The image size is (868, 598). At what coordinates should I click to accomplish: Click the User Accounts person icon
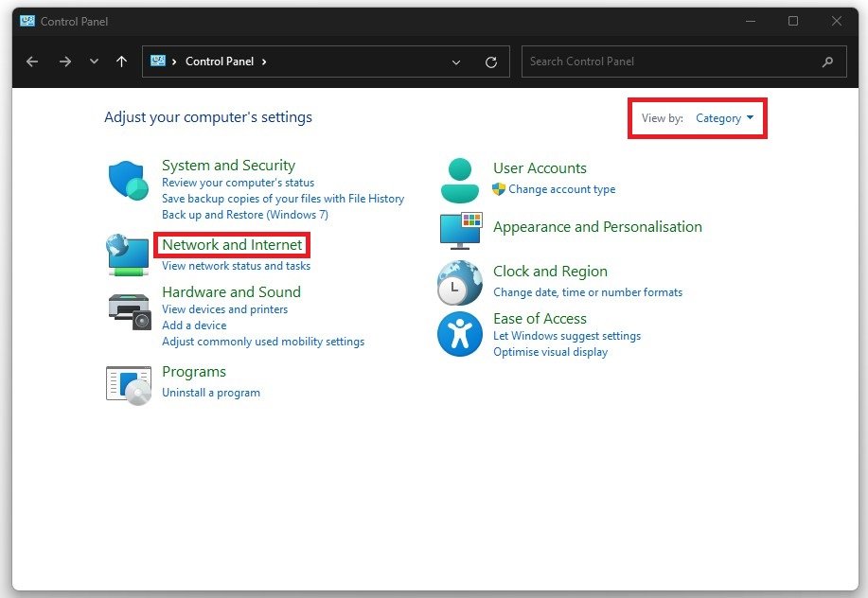(x=460, y=180)
